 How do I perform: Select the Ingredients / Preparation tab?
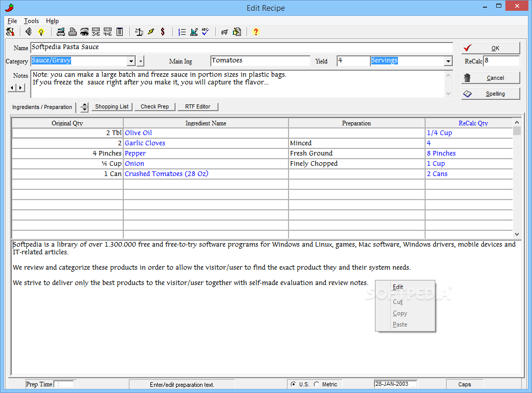tap(42, 107)
